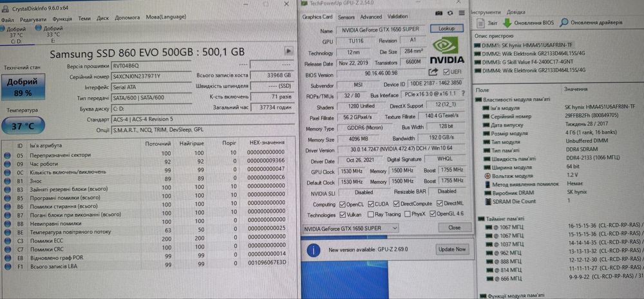Open the Редагувати menu
This screenshot has height=299, width=644.
33,19
